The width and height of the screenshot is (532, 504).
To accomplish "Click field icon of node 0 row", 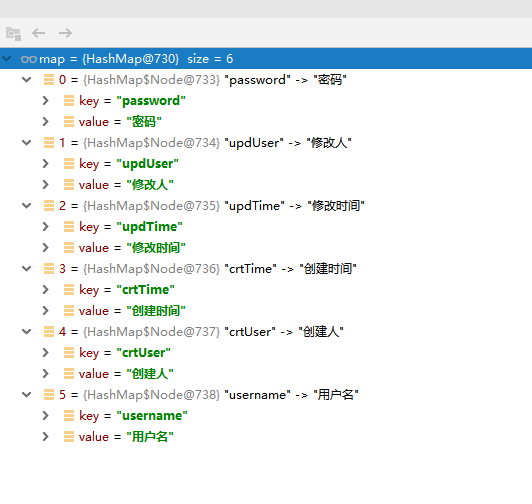I will click(49, 80).
